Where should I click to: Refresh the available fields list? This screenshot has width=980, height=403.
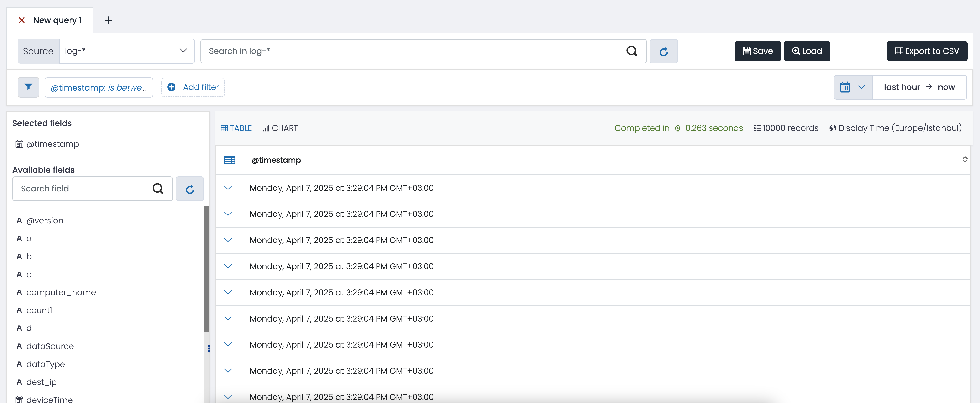(189, 189)
